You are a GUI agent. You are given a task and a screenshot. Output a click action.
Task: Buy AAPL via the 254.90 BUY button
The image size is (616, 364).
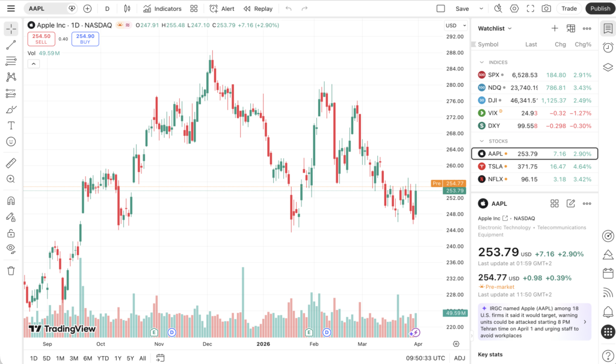85,39
